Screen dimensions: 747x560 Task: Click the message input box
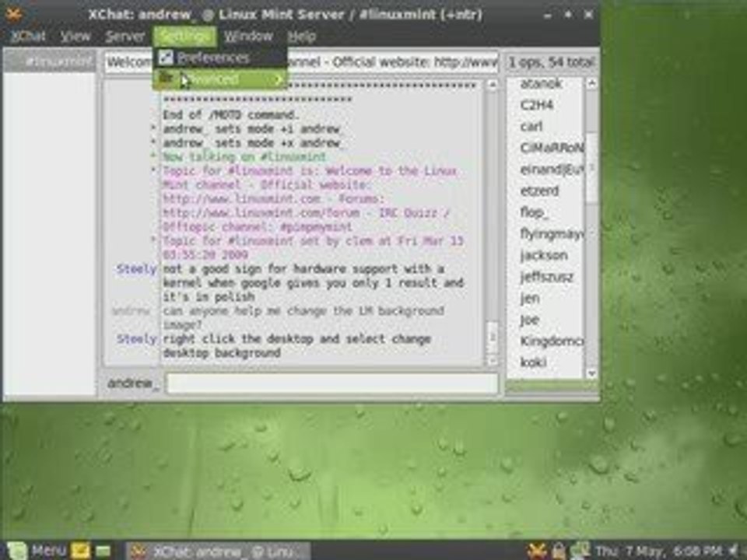(x=332, y=383)
